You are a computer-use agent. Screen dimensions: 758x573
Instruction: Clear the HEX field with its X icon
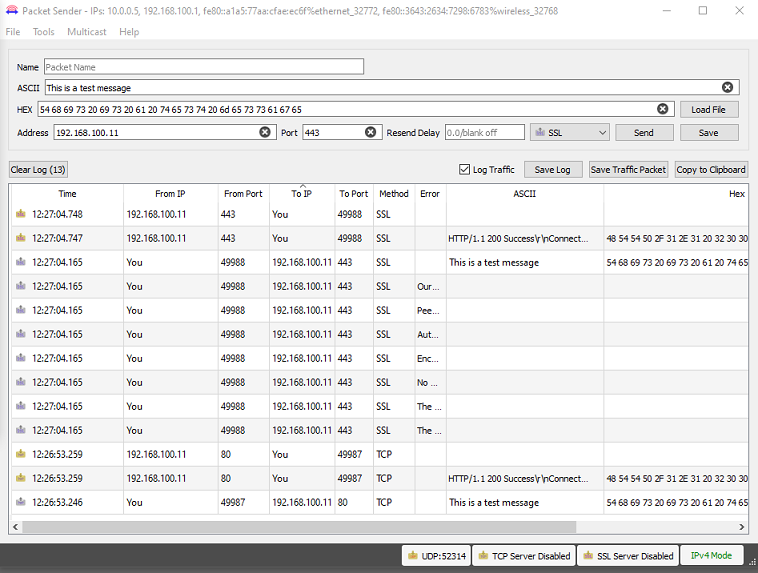[662, 109]
